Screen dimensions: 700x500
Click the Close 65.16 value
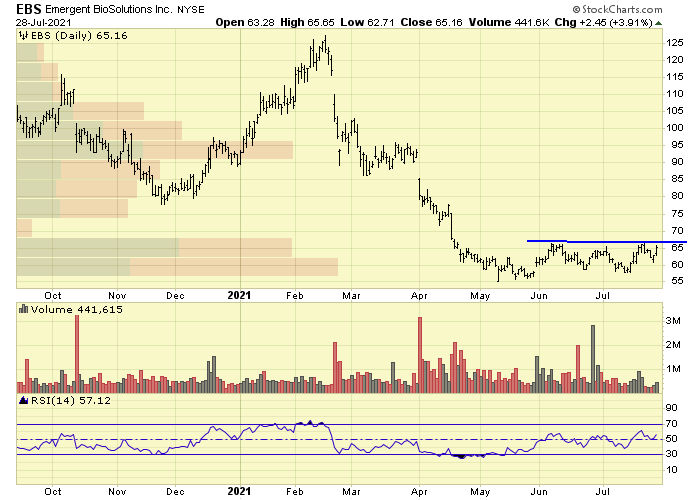tap(431, 22)
